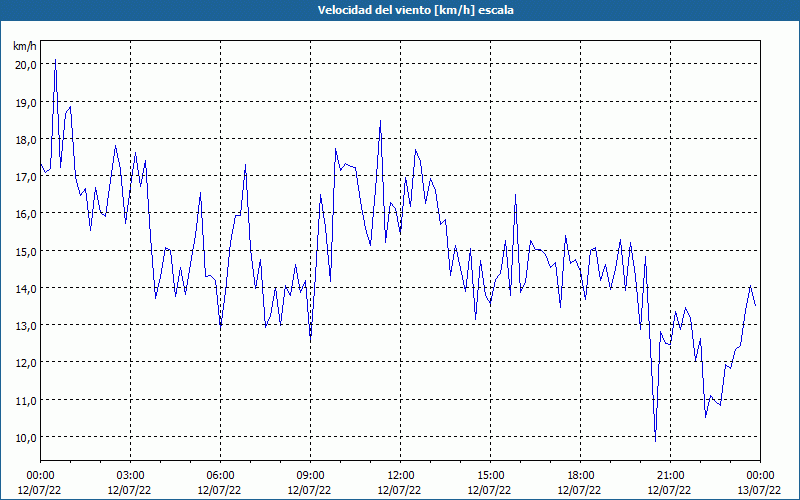
Task: Select the 16,0 y-axis label
Action: 26,214
